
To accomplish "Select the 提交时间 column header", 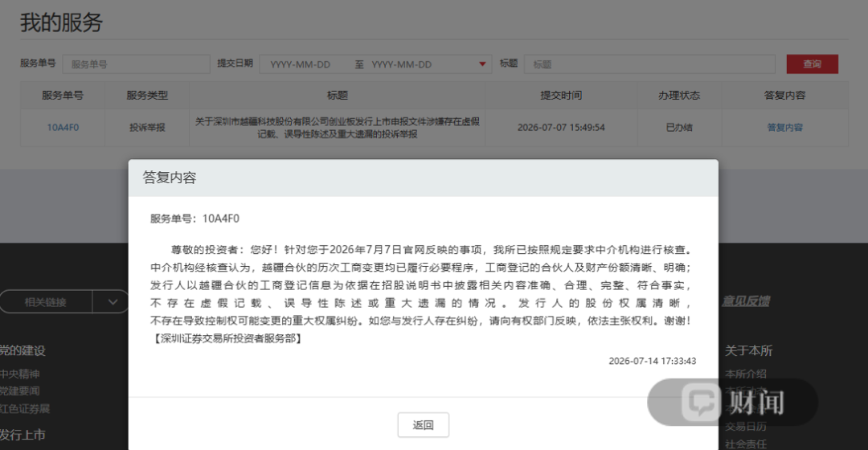I will (561, 95).
